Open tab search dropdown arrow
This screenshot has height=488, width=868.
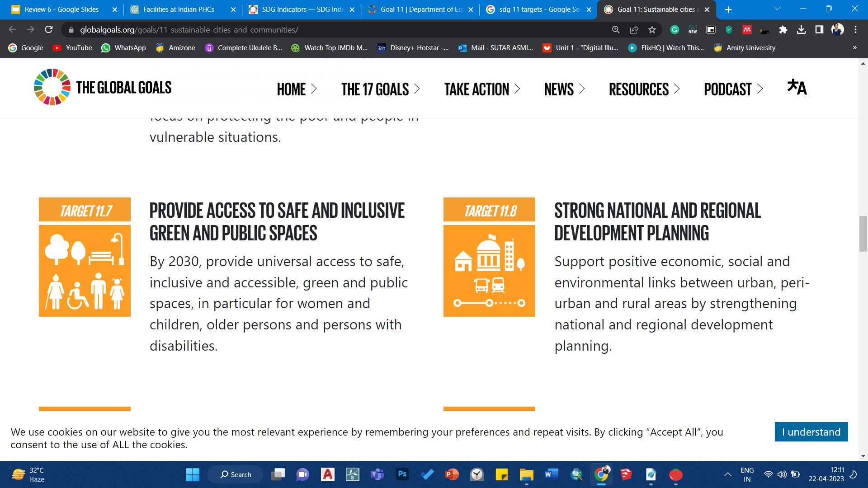[777, 9]
